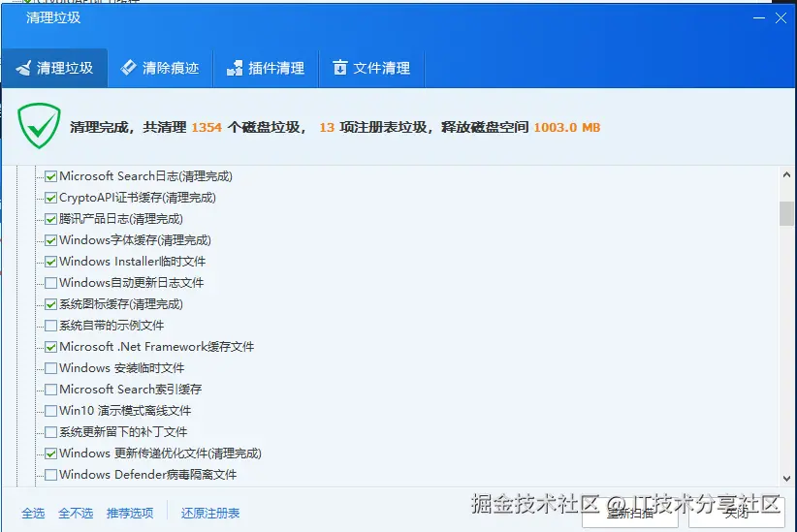Click the plugin icon on 插件清理 tab

(235, 68)
